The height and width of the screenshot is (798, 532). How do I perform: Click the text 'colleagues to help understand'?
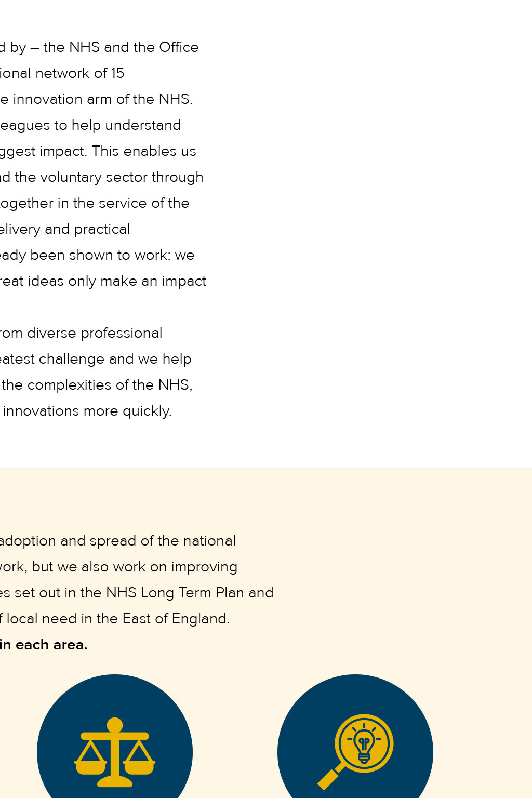[x=90, y=125]
